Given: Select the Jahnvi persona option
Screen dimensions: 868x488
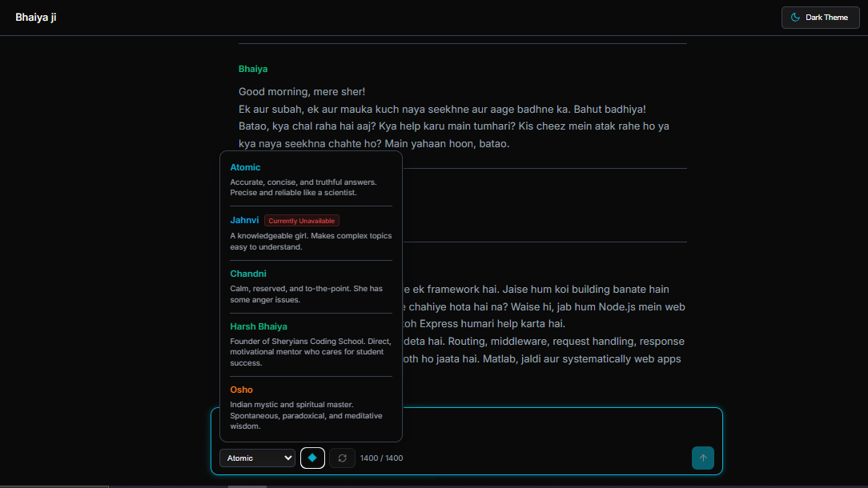Looking at the screenshot, I should click(x=244, y=220).
